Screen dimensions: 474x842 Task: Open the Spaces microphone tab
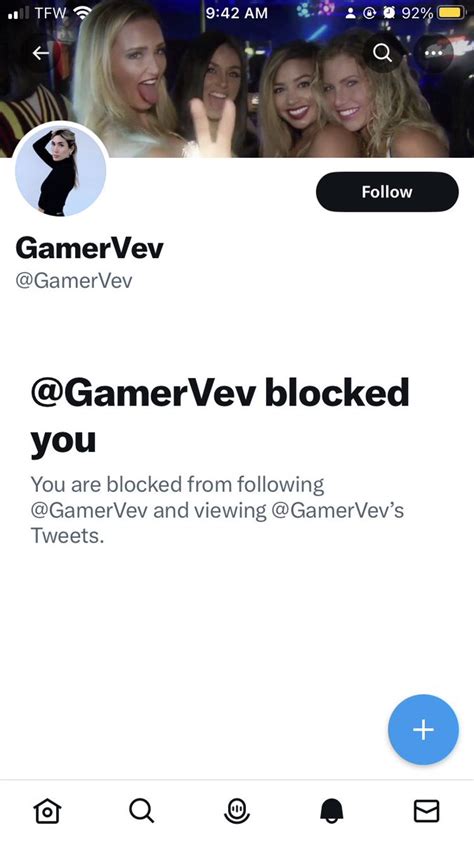pos(237,810)
